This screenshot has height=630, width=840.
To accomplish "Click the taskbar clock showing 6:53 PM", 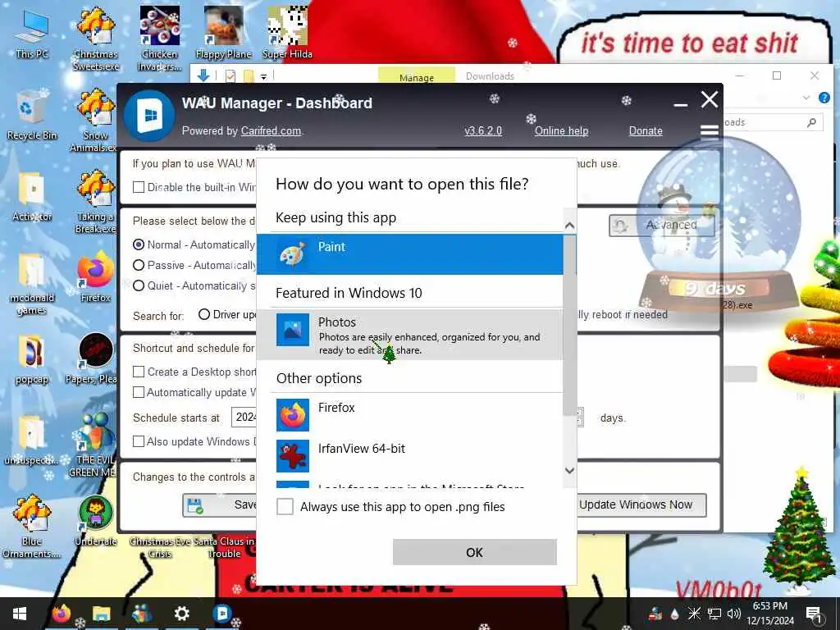I will point(770,614).
